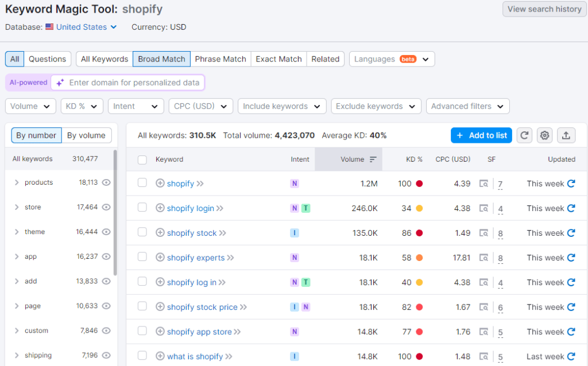Change database from United States
Screen dimensions: 588x366
coord(86,27)
